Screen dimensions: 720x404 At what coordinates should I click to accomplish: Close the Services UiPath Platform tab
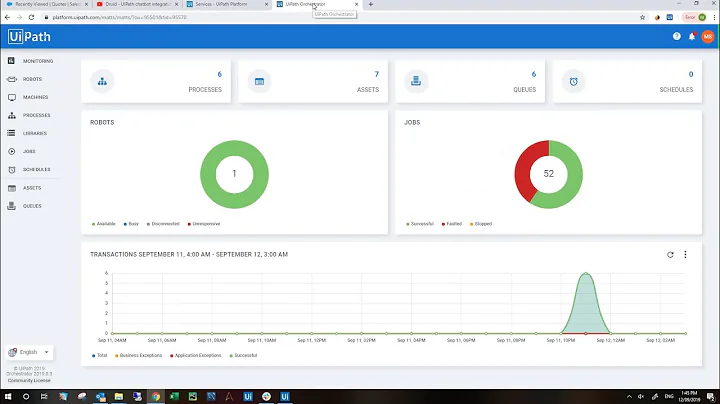tap(266, 4)
